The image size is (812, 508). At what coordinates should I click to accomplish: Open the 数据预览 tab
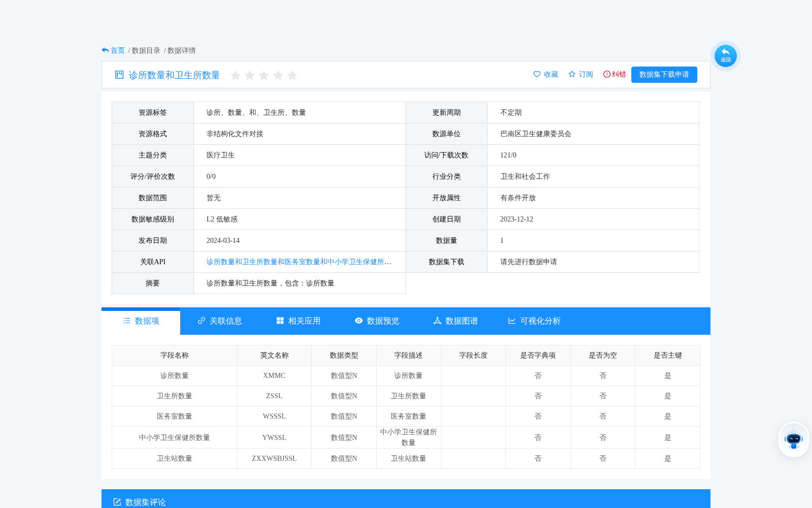pyautogui.click(x=377, y=321)
